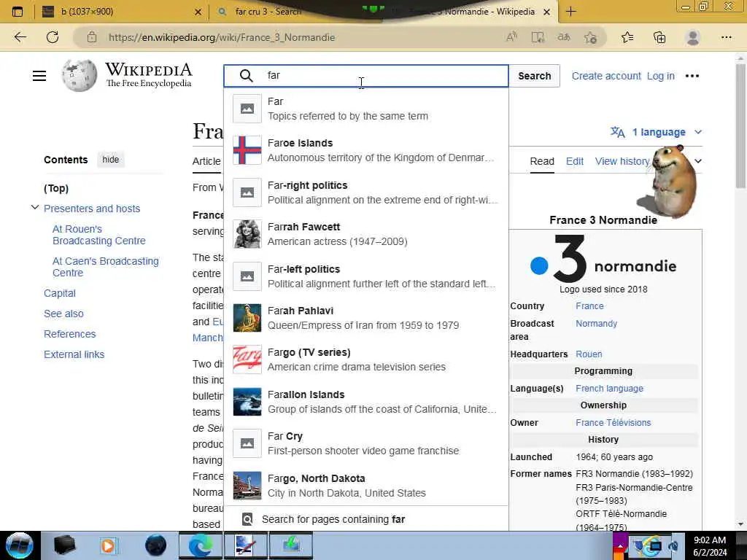The image size is (747, 560).
Task: Click Read aloud icon in address bar
Action: 511,37
